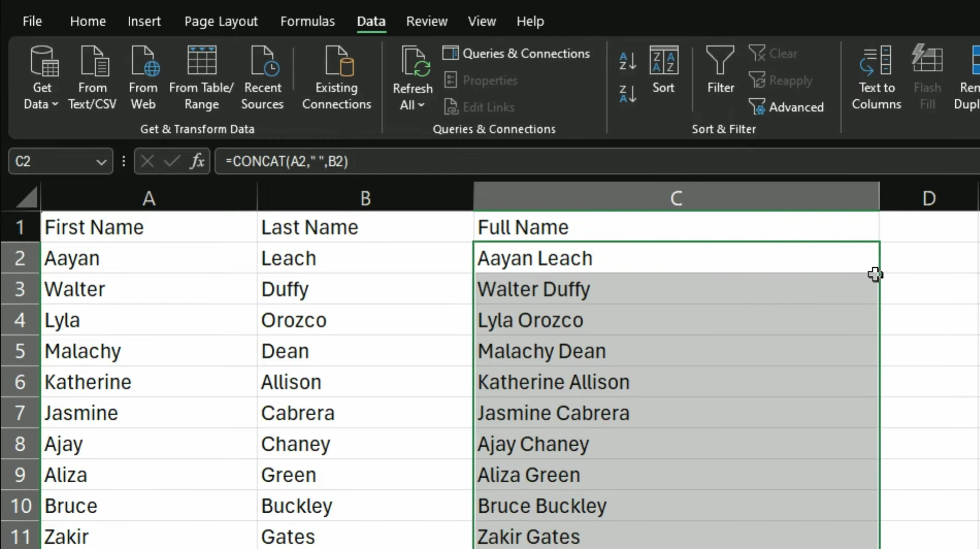Open Recent Sources

coord(263,78)
